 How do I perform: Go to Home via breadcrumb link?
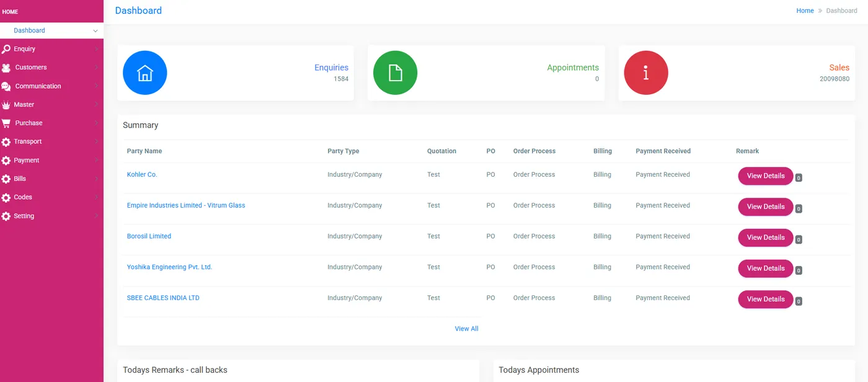coord(805,11)
